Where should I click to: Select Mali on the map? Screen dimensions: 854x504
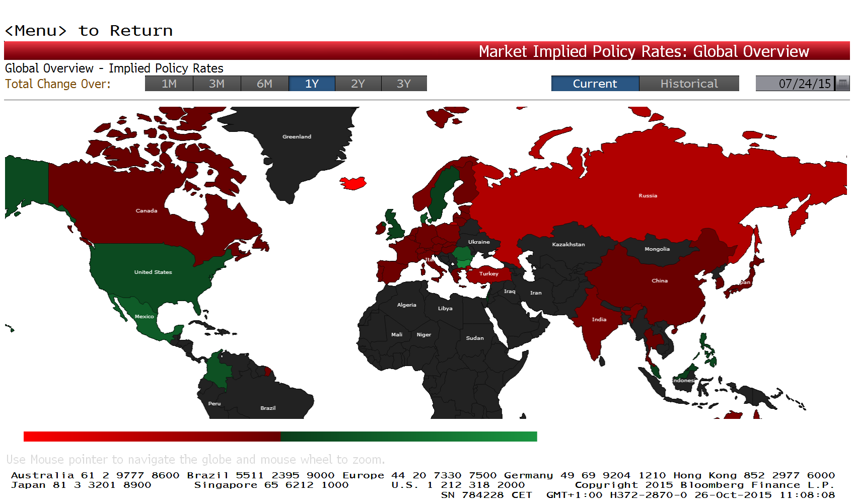point(397,335)
